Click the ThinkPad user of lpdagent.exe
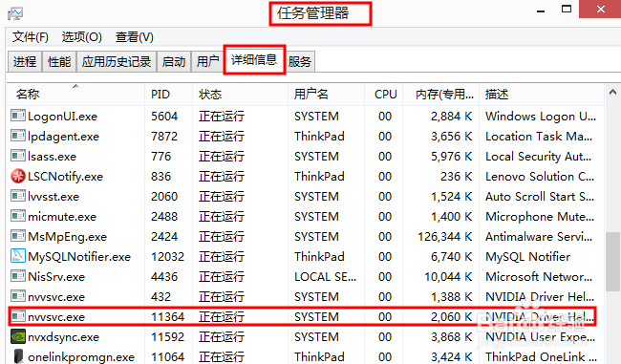Viewport: 621px width, 364px height. [x=319, y=137]
